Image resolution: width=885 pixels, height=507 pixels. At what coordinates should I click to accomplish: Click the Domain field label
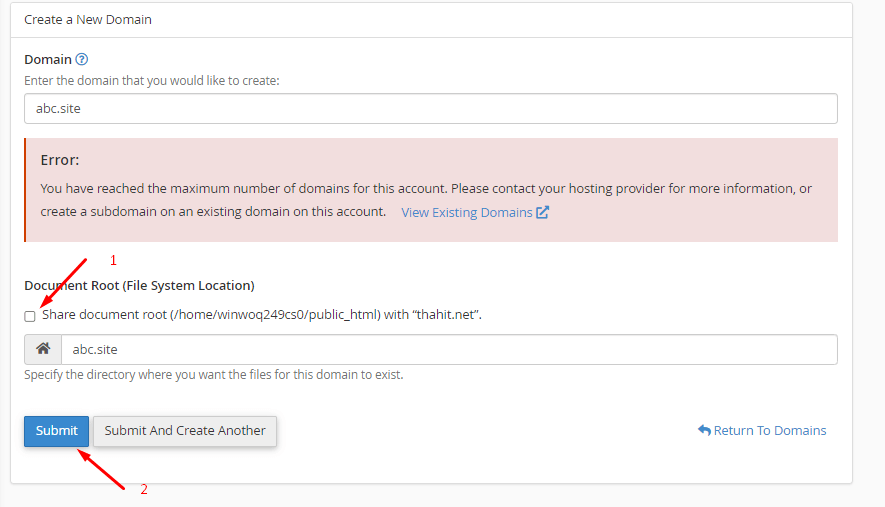(x=48, y=59)
